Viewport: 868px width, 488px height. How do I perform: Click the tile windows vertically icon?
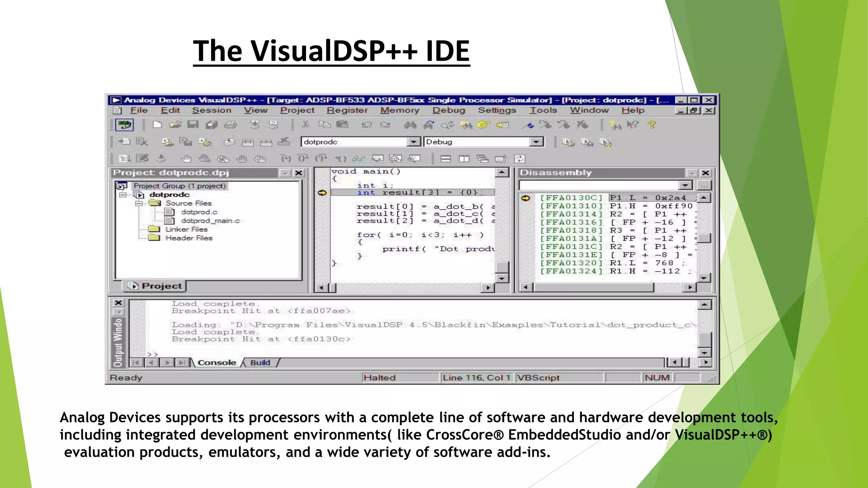tap(464, 159)
